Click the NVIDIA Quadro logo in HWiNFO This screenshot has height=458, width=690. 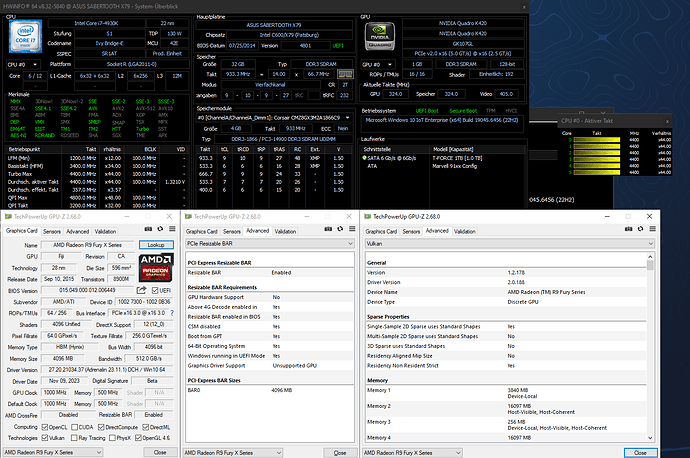[380, 36]
